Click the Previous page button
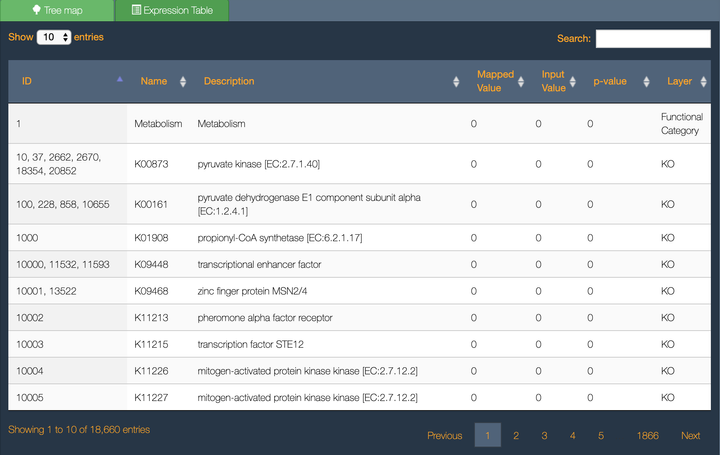 [444, 436]
